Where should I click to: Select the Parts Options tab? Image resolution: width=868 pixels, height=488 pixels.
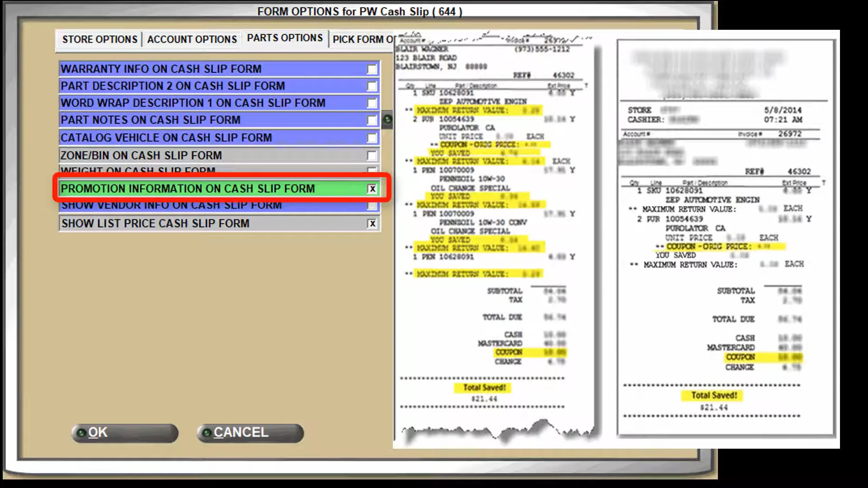(x=285, y=38)
